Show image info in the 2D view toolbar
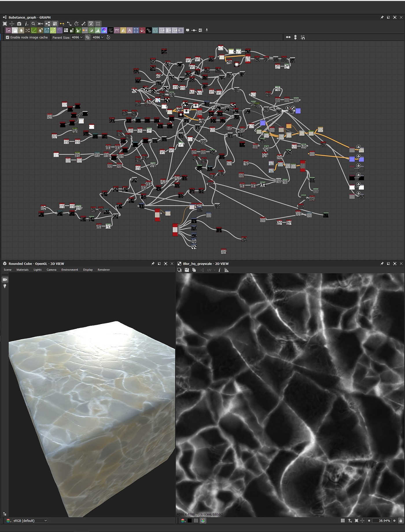The height and width of the screenshot is (532, 405). (219, 270)
